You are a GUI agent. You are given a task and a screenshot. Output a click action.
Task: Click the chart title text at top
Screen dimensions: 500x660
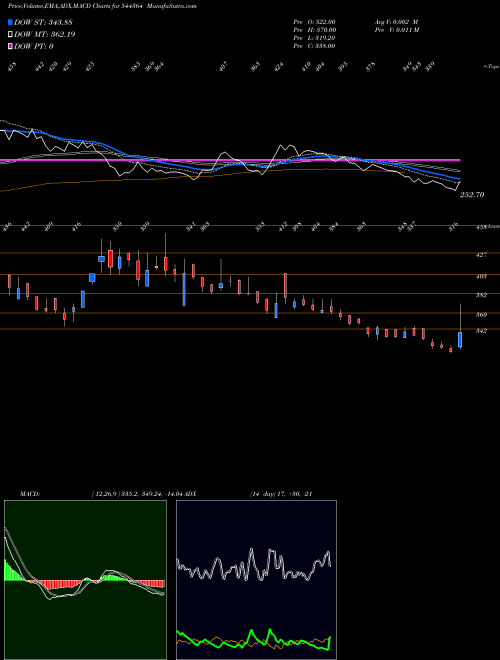coord(102,6)
